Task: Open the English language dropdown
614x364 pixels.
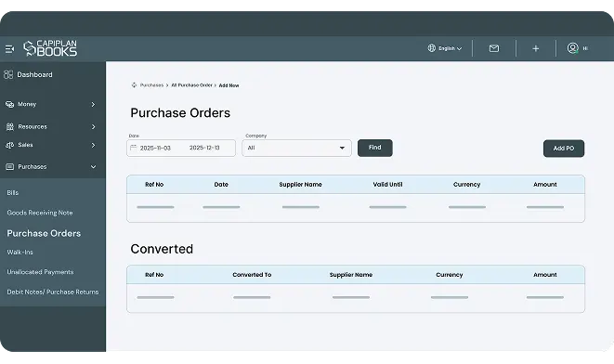Action: (450, 48)
